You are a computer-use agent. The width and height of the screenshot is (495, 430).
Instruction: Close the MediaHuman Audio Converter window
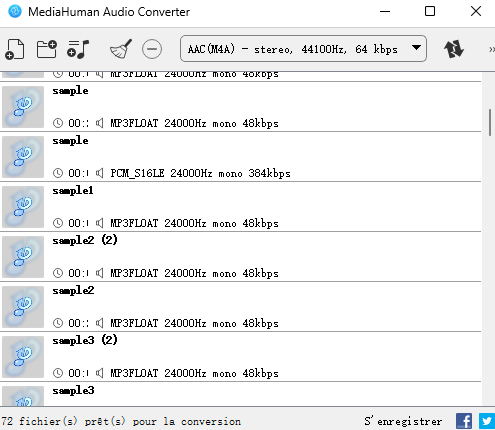click(476, 11)
